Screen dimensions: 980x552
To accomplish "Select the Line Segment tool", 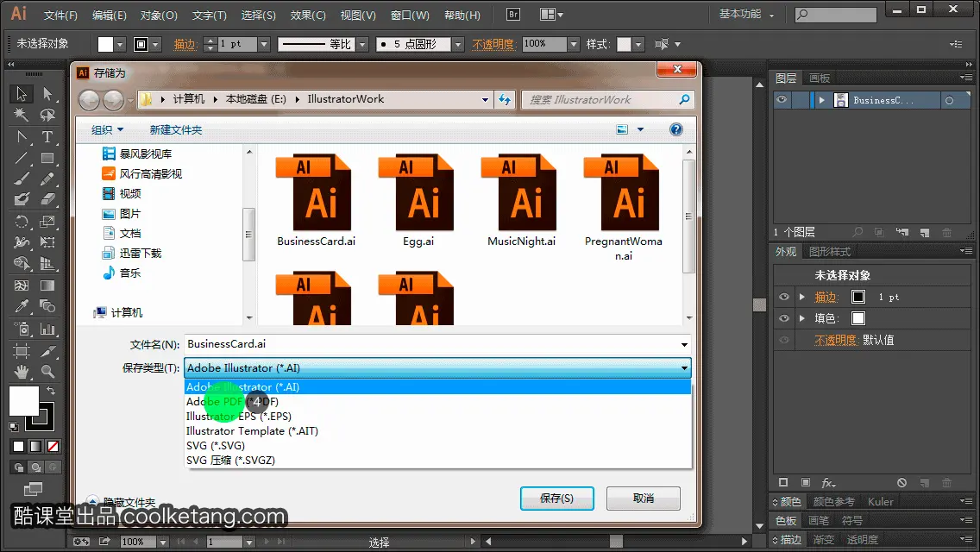I will [22, 158].
